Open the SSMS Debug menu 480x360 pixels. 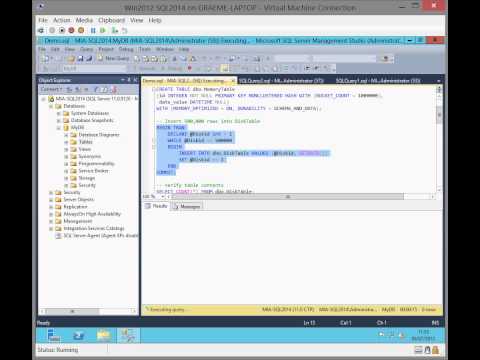126,49
